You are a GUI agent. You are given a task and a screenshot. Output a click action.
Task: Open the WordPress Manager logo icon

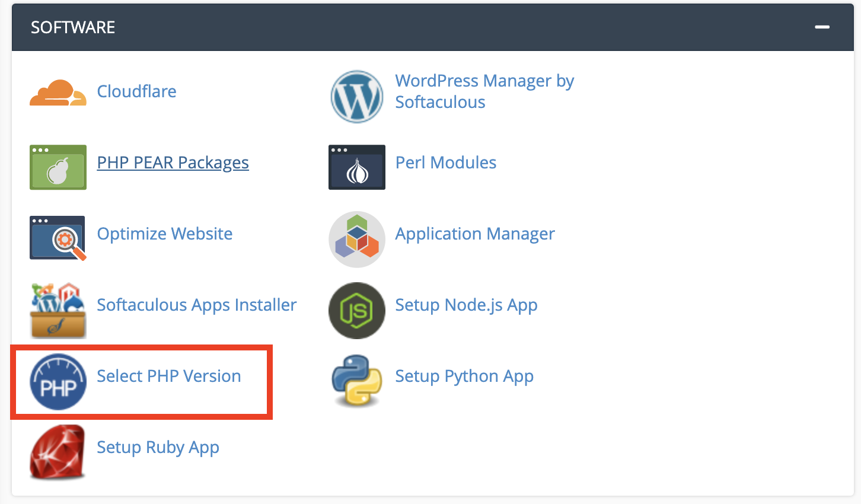[x=357, y=97]
